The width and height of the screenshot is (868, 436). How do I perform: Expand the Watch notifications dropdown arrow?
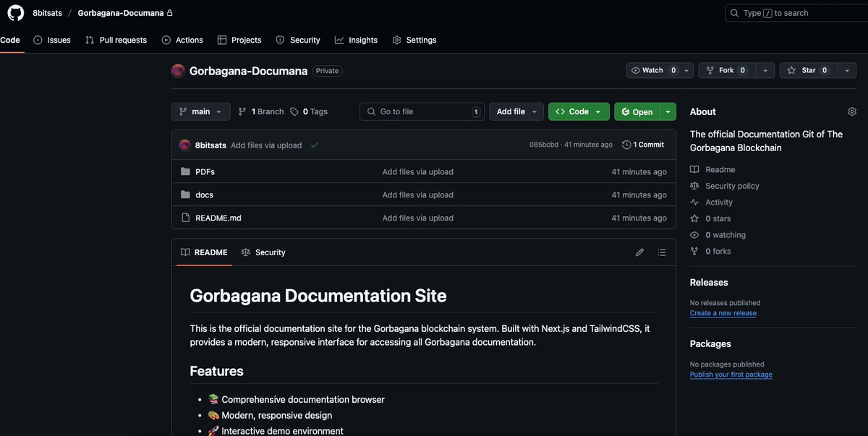coord(687,70)
